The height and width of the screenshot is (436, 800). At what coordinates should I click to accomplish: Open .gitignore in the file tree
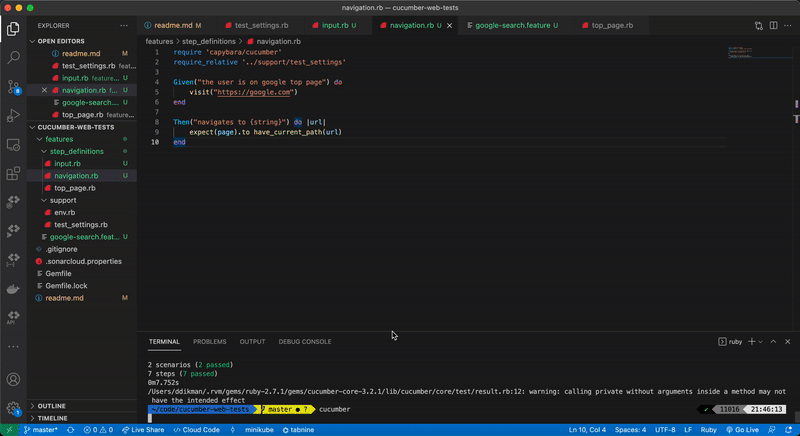[x=82, y=249]
